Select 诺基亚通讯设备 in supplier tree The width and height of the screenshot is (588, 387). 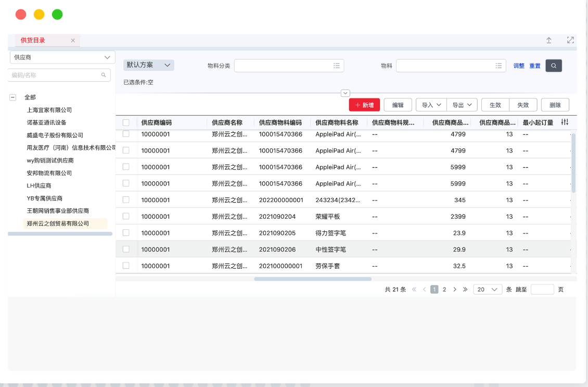[x=46, y=122]
